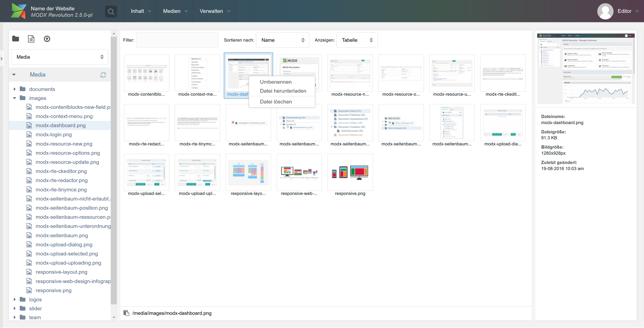Click 'Datei herunterladen' in the context menu

(283, 91)
